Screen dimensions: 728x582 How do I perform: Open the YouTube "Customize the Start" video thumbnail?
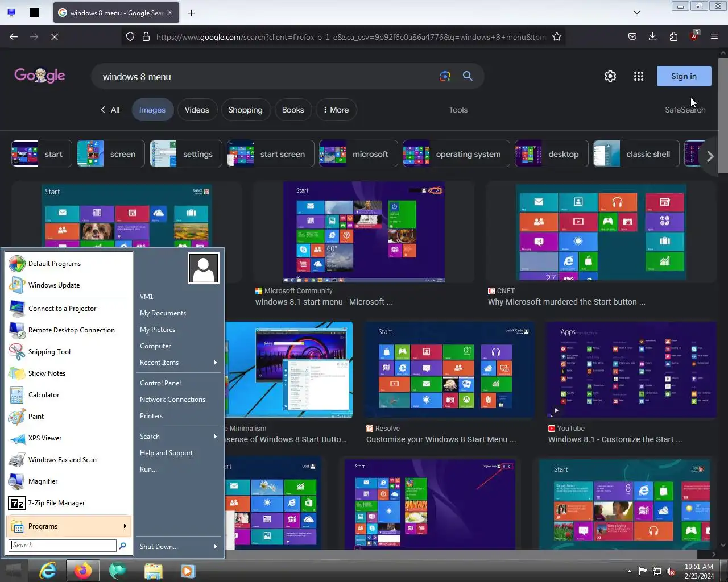click(631, 370)
